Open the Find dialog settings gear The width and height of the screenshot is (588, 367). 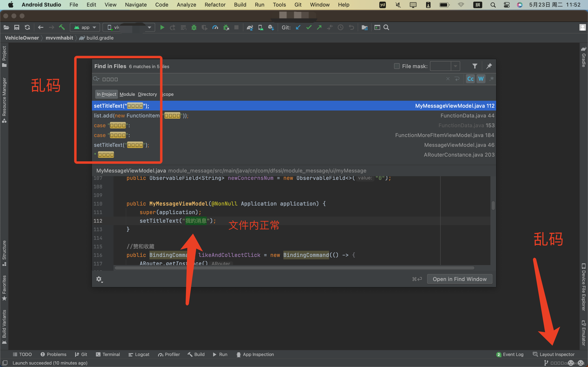pos(99,279)
